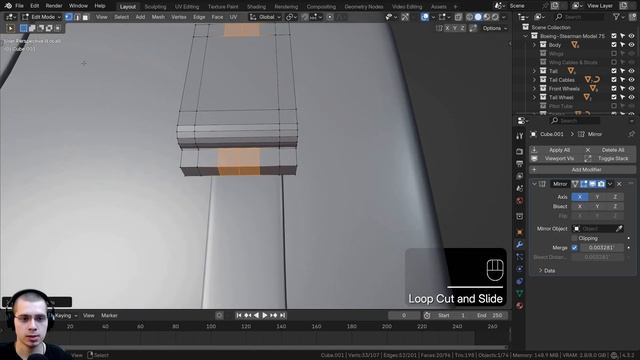This screenshot has width=640, height=360.
Task: Open the Render properties tab
Action: coord(520,151)
